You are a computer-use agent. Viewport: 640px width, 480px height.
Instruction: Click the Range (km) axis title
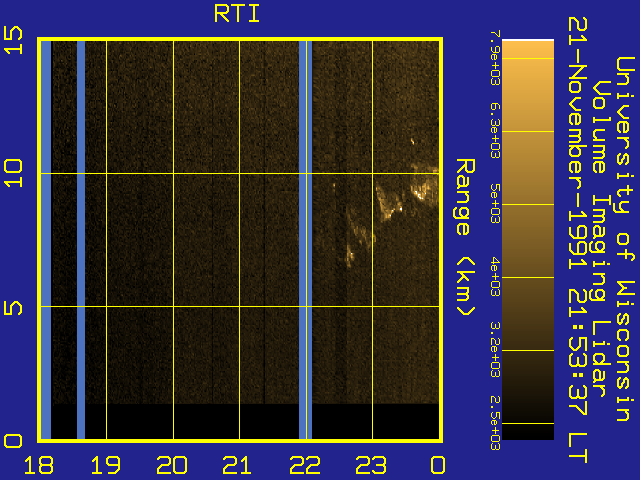pos(465,238)
